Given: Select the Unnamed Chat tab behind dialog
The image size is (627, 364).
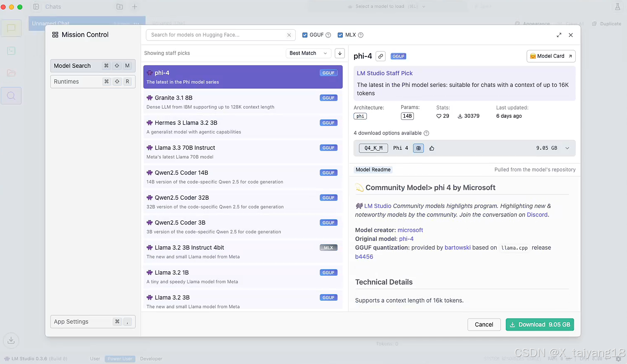Looking at the screenshot, I should pyautogui.click(x=87, y=23).
